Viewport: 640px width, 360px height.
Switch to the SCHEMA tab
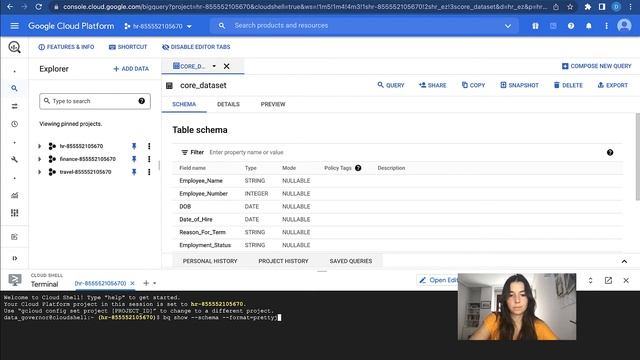[184, 104]
